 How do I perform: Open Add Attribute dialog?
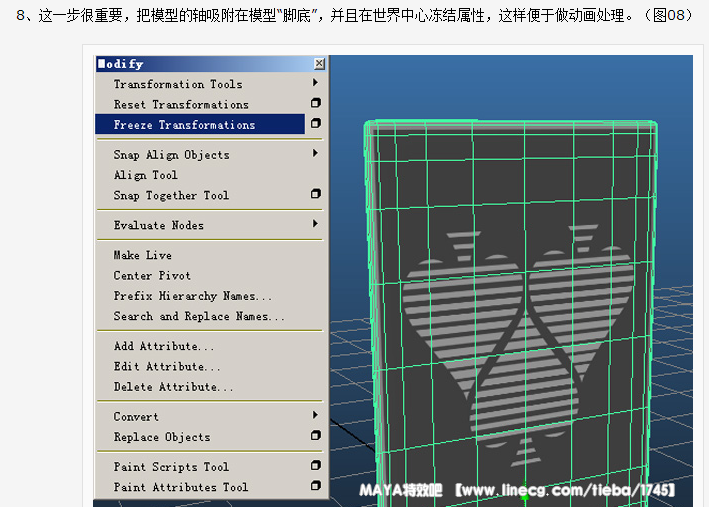click(164, 346)
